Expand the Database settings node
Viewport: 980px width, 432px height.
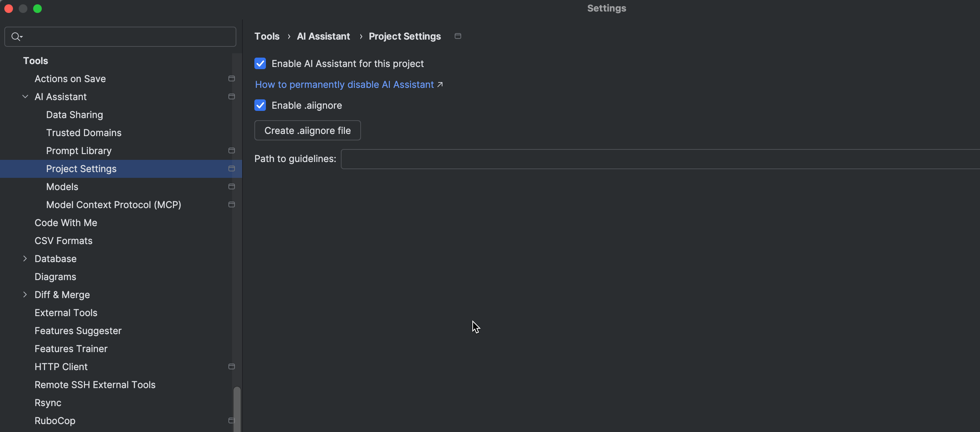point(25,258)
